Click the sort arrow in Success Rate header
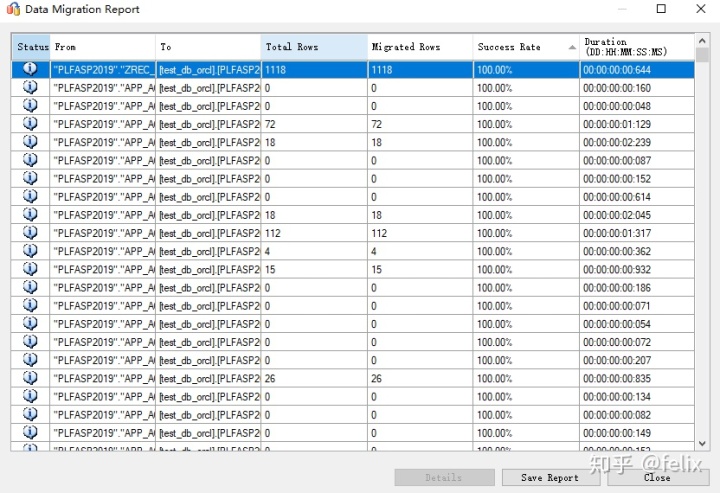Image resolution: width=720 pixels, height=493 pixels. pos(572,47)
